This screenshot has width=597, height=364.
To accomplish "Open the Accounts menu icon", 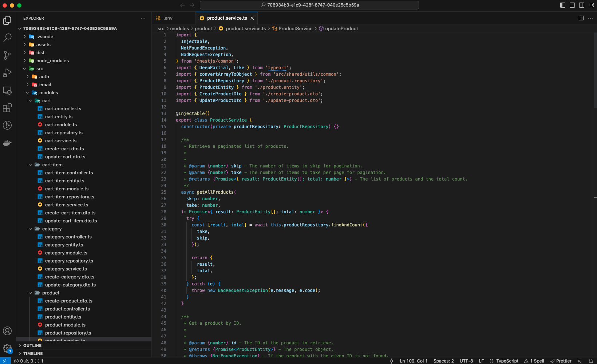I will [x=7, y=331].
